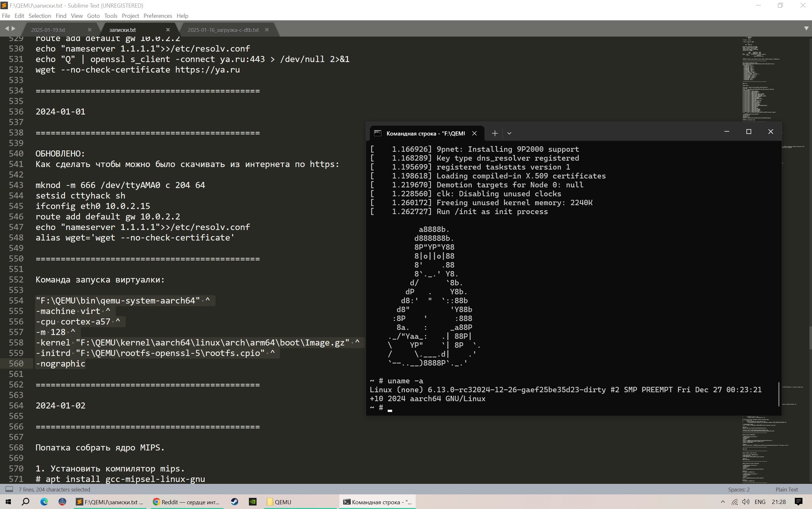The image size is (812, 509).
Task: Show hidden system tray icons
Action: (723, 502)
